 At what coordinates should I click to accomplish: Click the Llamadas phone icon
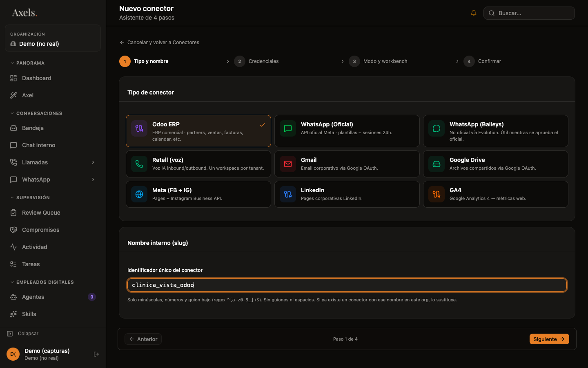(13, 162)
